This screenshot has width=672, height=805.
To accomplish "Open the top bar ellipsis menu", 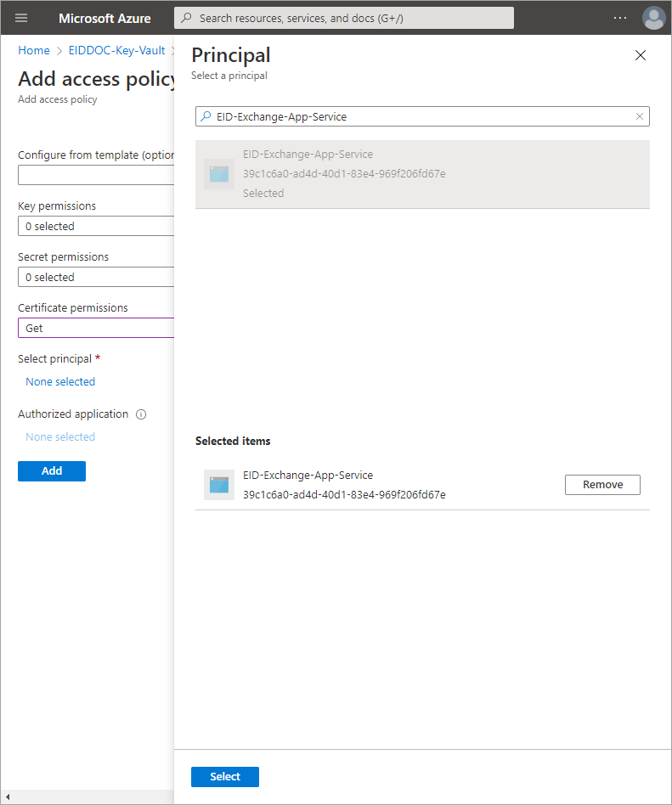I will [620, 18].
